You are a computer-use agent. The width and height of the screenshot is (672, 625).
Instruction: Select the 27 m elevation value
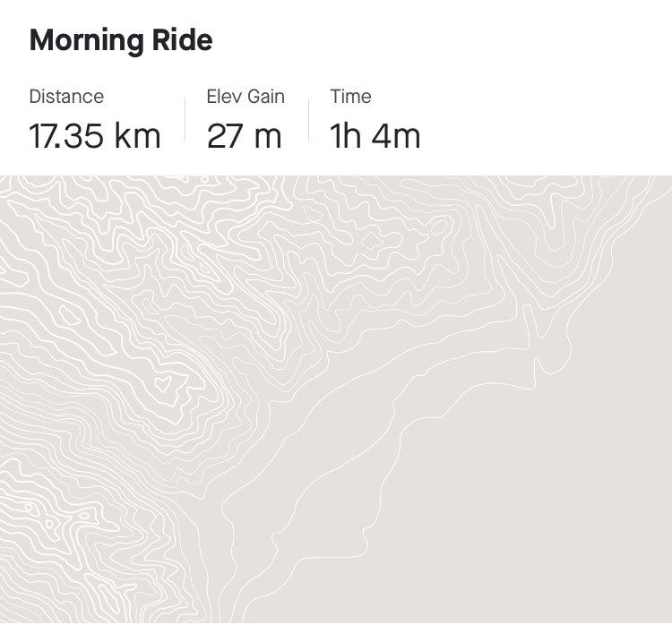[x=244, y=136]
